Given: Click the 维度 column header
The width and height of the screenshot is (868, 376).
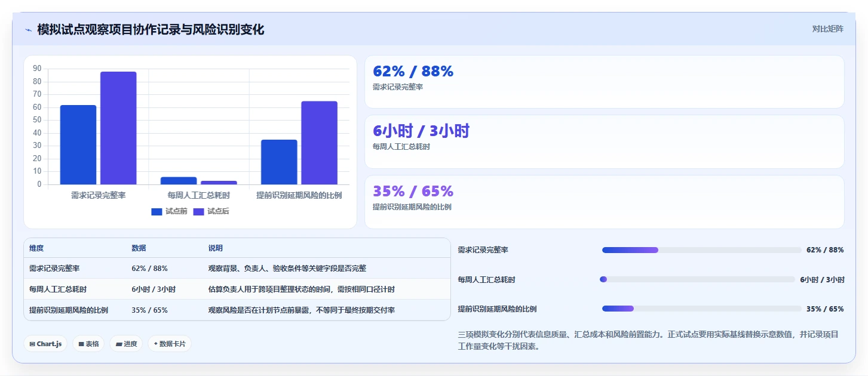Looking at the screenshot, I should click(36, 248).
